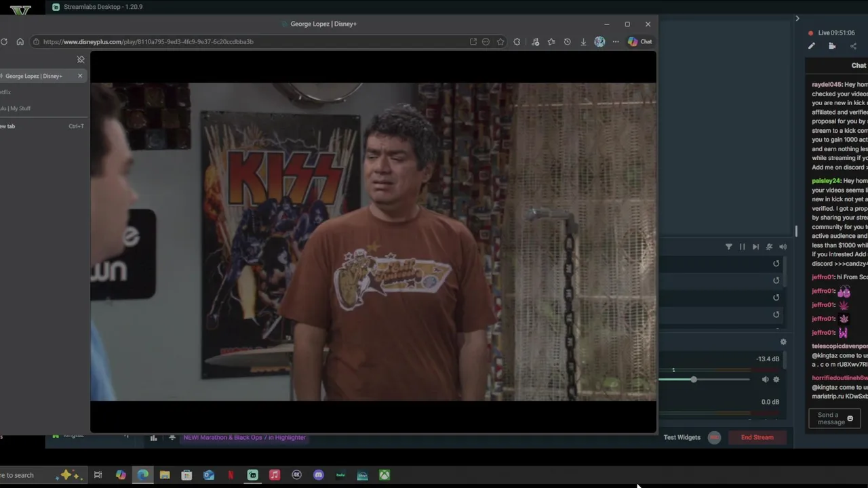868x488 pixels.
Task: Open Xbox app from taskbar
Action: click(384, 475)
